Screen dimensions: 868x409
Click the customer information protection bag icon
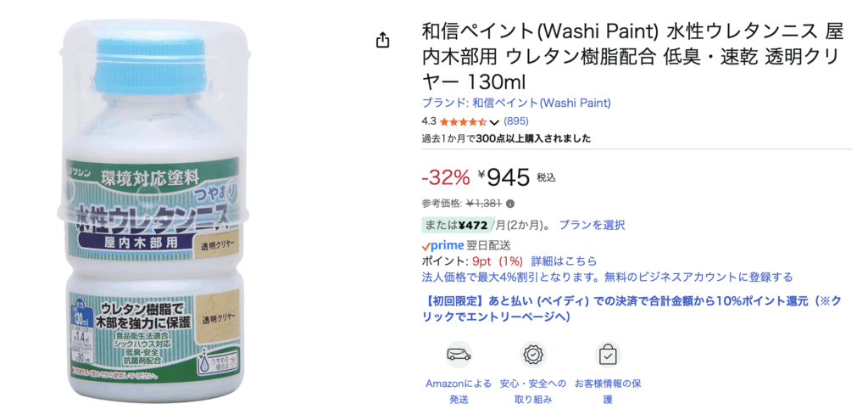click(x=608, y=354)
